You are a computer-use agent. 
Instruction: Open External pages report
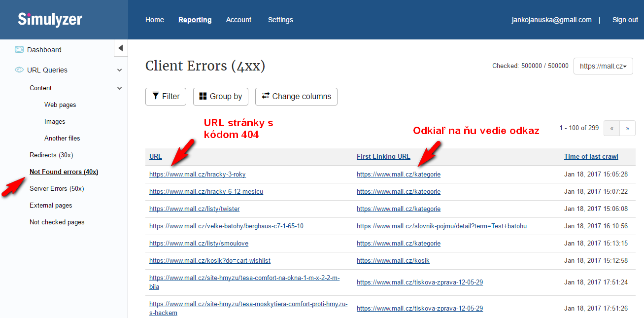[51, 205]
